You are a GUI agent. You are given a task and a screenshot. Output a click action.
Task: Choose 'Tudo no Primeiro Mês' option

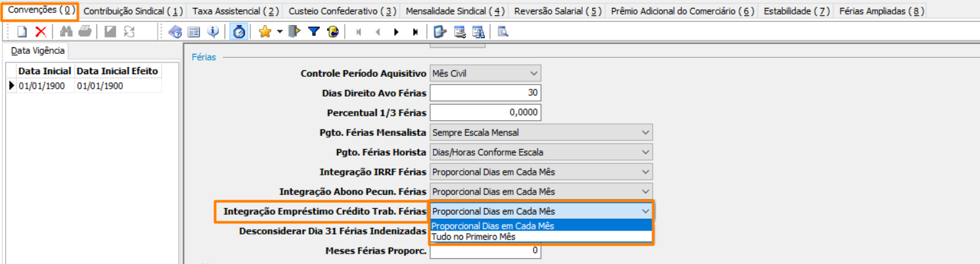click(x=474, y=236)
